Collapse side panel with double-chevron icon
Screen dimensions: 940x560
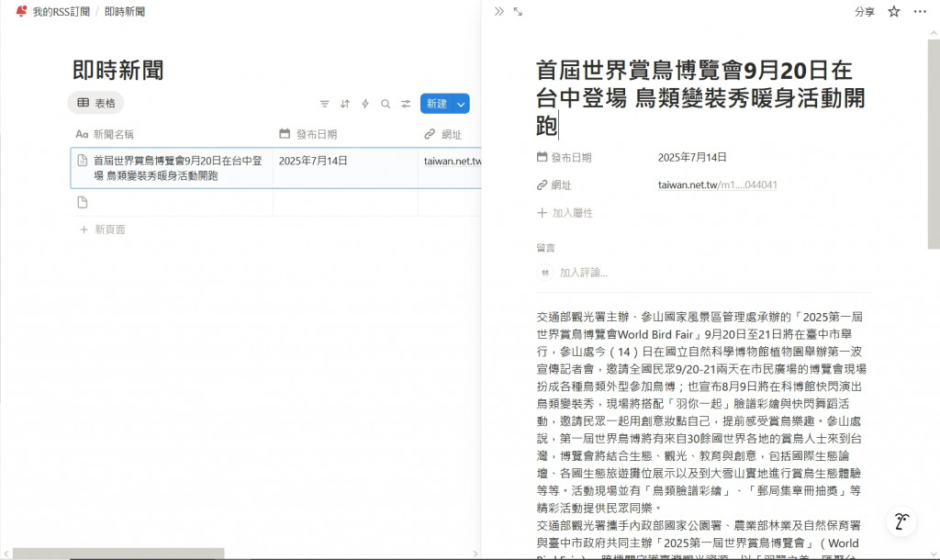[498, 11]
